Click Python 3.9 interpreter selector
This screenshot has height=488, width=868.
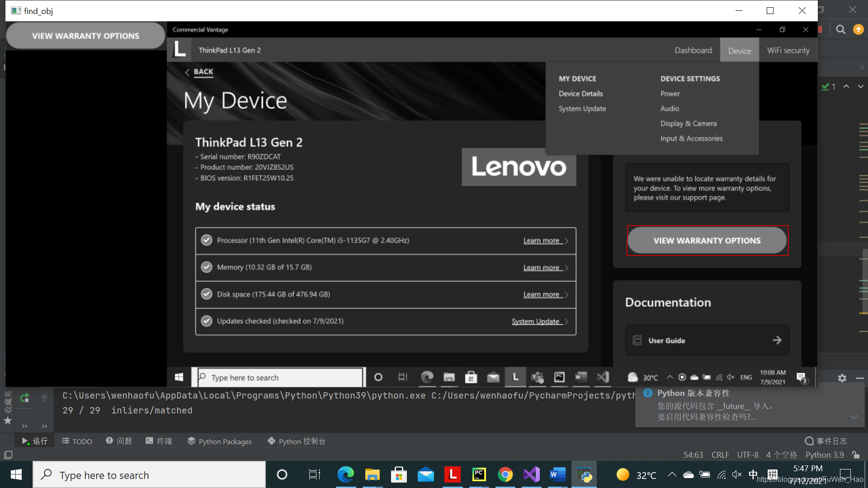coord(825,455)
